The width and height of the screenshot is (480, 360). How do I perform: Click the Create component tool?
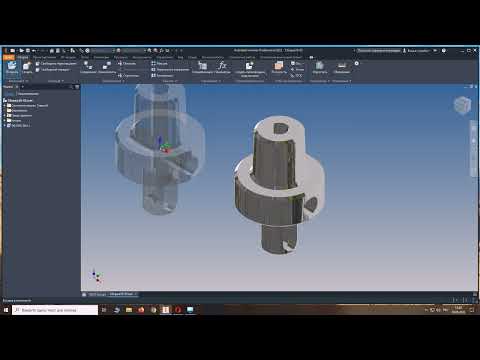27,67
